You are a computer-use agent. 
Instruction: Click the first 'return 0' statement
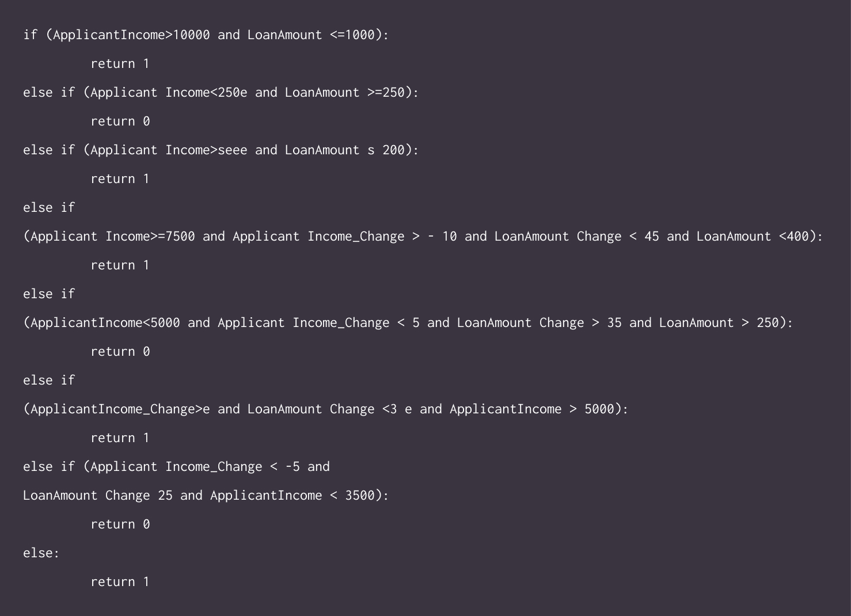[120, 121]
